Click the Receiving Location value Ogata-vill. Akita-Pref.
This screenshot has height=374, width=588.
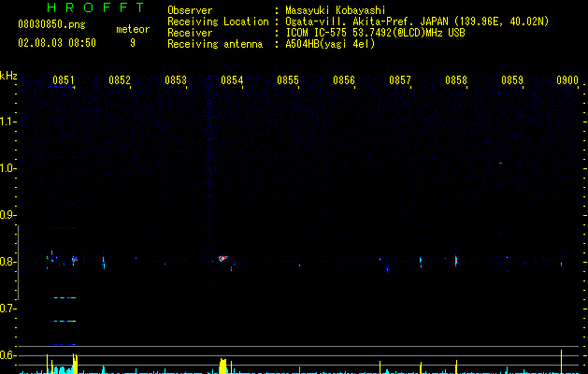(351, 22)
